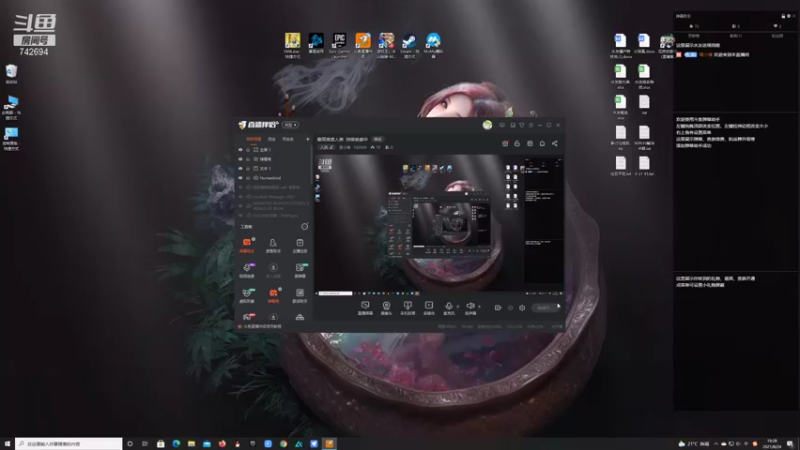This screenshot has height=450, width=800.
Task: Open the Recycle Bin on the desktop
Action: click(11, 71)
